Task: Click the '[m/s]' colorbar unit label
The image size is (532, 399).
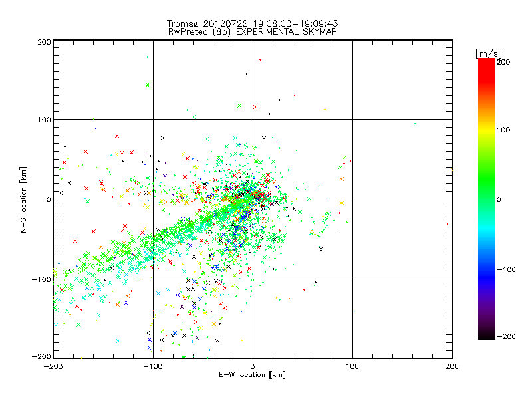Action: pos(489,53)
